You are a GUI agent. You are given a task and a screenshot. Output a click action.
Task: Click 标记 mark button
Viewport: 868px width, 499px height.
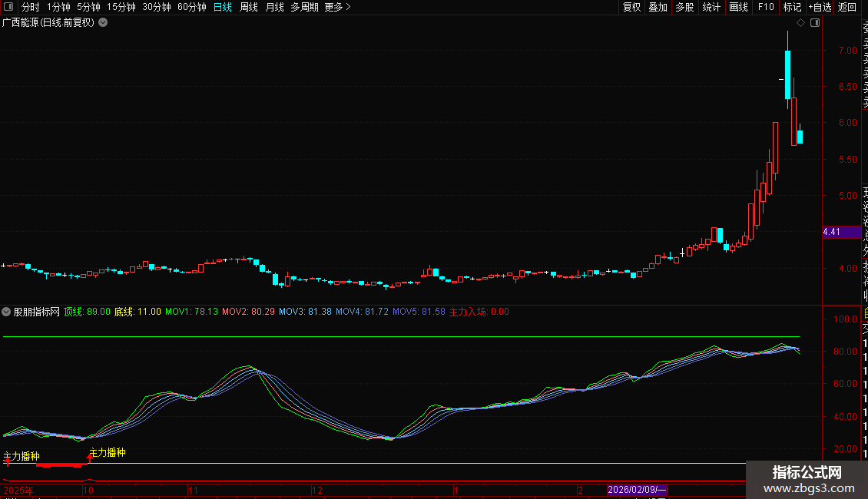(x=792, y=7)
